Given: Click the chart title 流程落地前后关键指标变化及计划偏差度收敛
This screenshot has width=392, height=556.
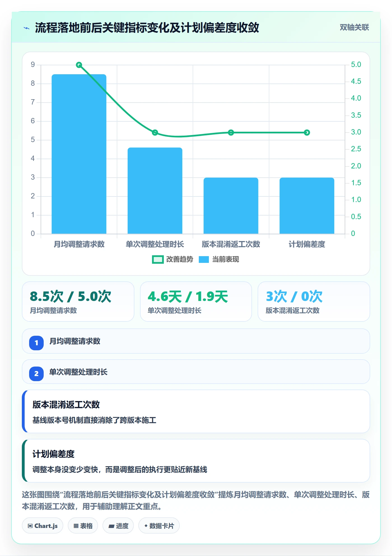Looking at the screenshot, I should point(147,28).
